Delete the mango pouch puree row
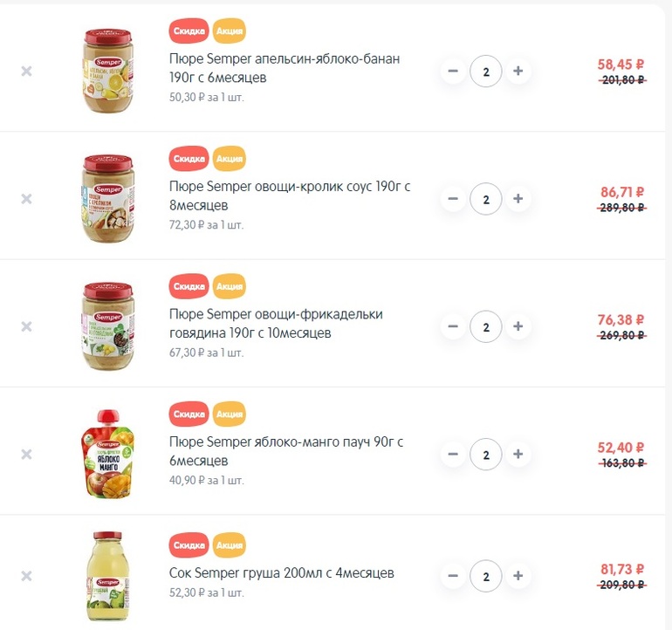The image size is (672, 630). click(x=26, y=454)
